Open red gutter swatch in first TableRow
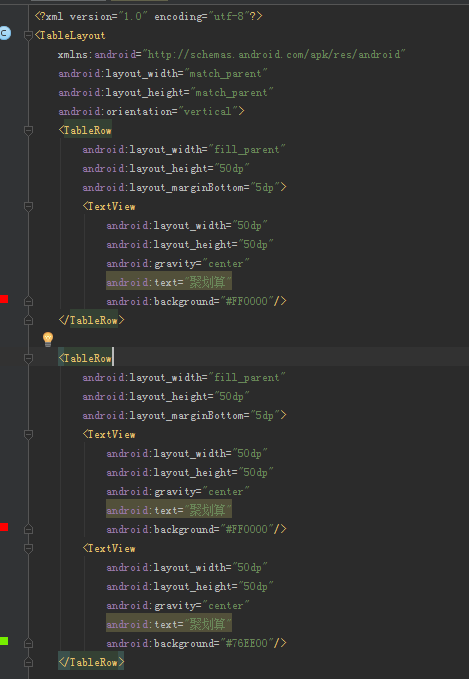Image resolution: width=469 pixels, height=679 pixels. [x=4, y=299]
